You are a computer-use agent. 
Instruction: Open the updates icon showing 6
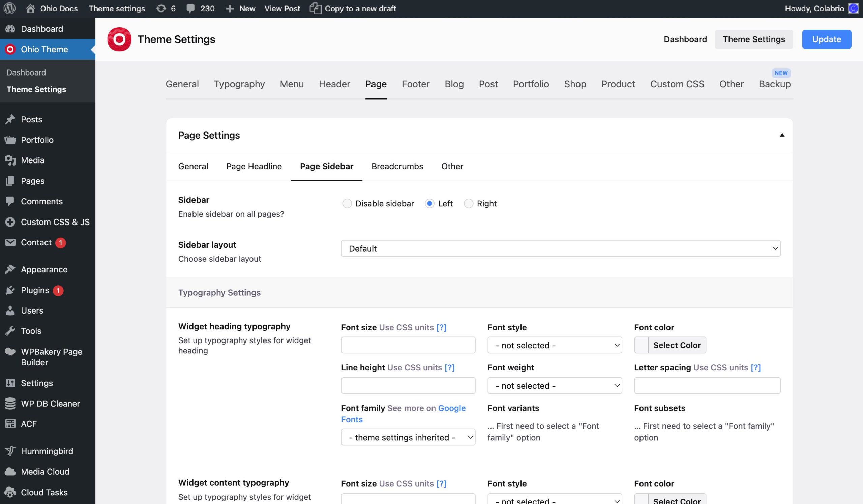(161, 8)
